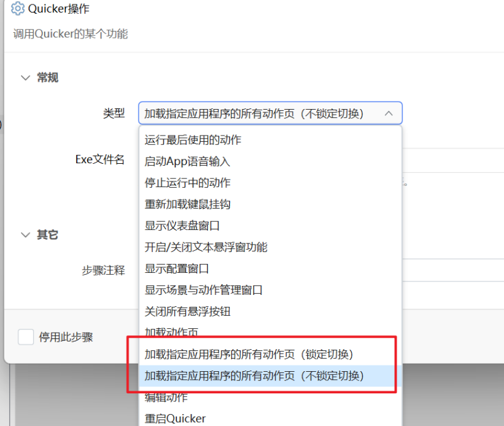Select highlighted （不锁定切换） option in list
The height and width of the screenshot is (426, 504).
click(270, 376)
